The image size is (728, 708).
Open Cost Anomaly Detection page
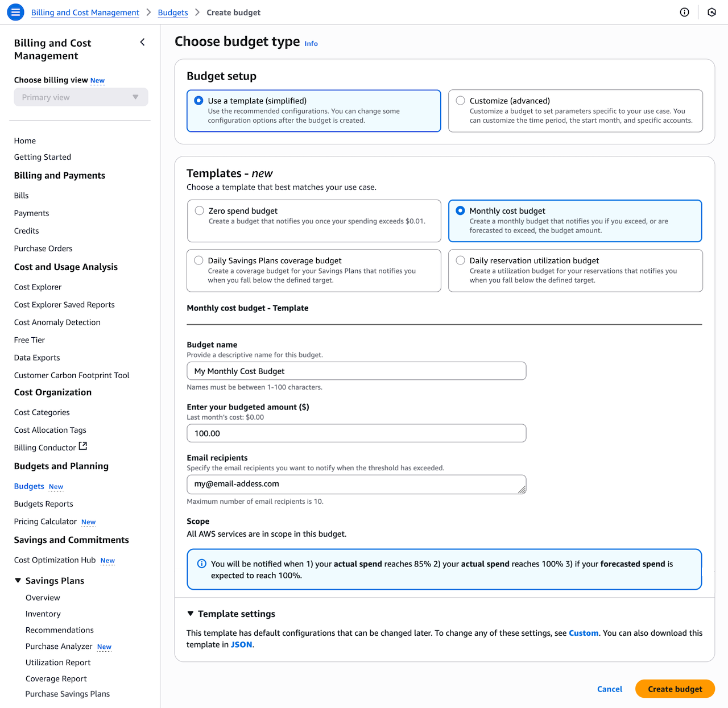point(57,322)
